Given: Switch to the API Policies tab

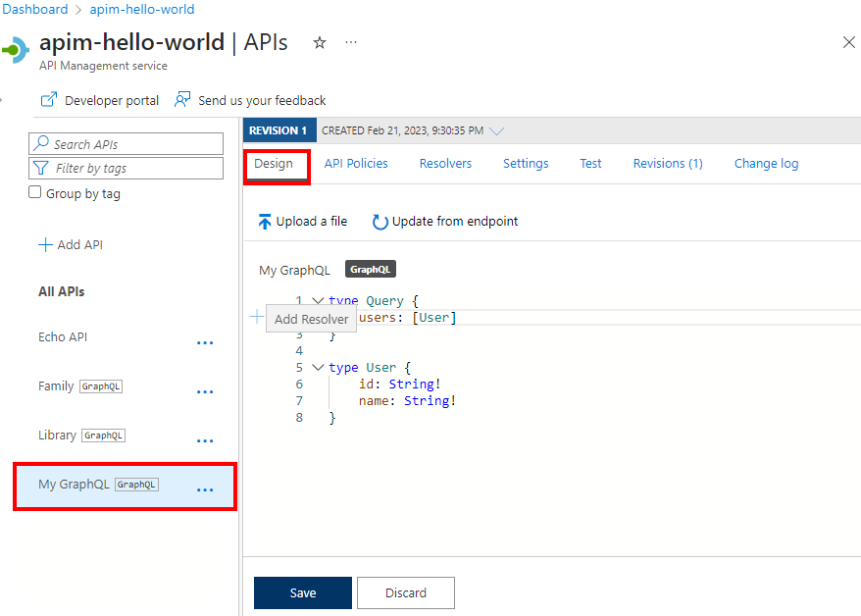Looking at the screenshot, I should [356, 164].
